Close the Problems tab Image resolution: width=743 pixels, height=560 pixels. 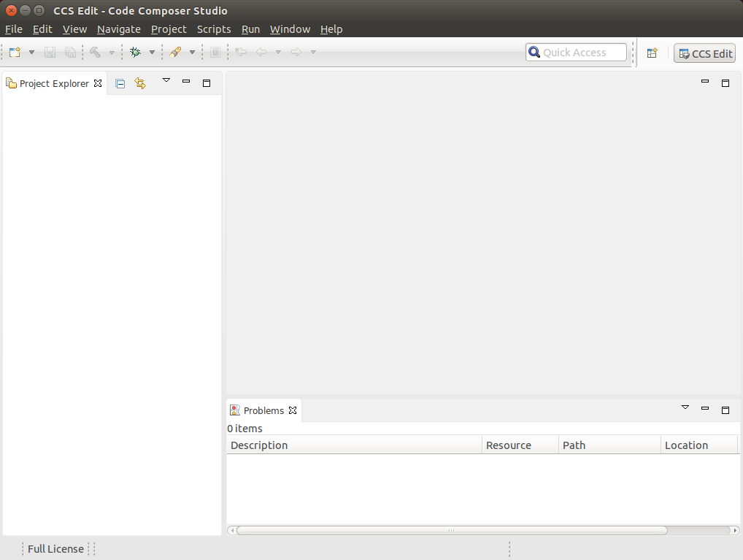(293, 410)
